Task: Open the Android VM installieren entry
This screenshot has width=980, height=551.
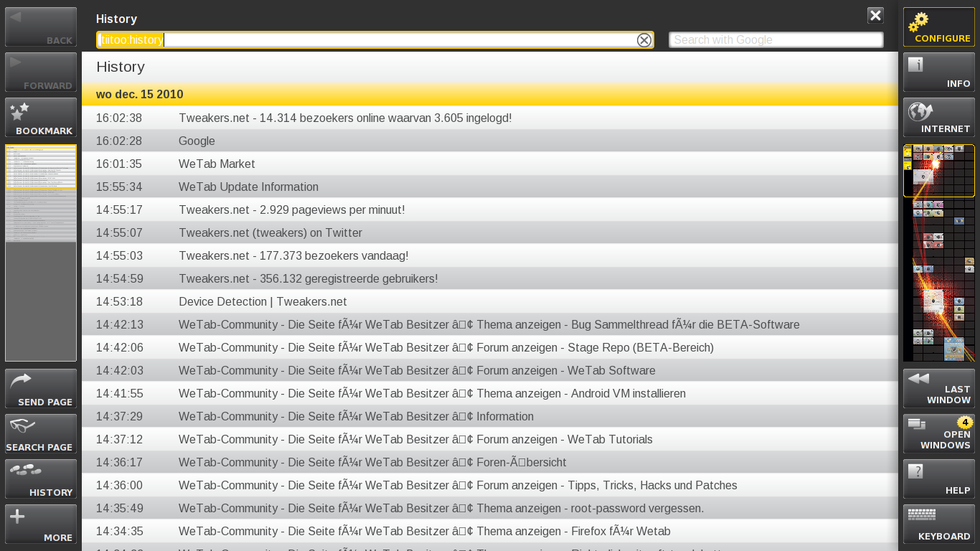Action: pos(490,394)
